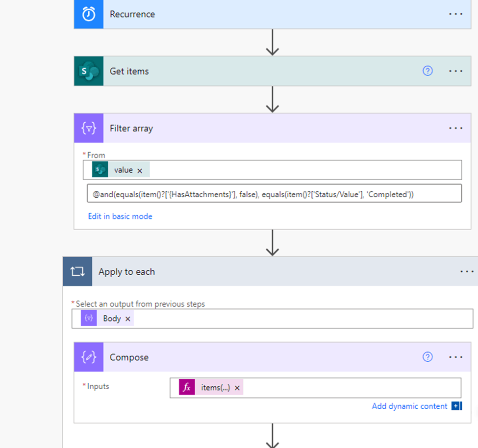The width and height of the screenshot is (478, 448).
Task: Remove the Body token from the output field
Action: click(x=128, y=319)
